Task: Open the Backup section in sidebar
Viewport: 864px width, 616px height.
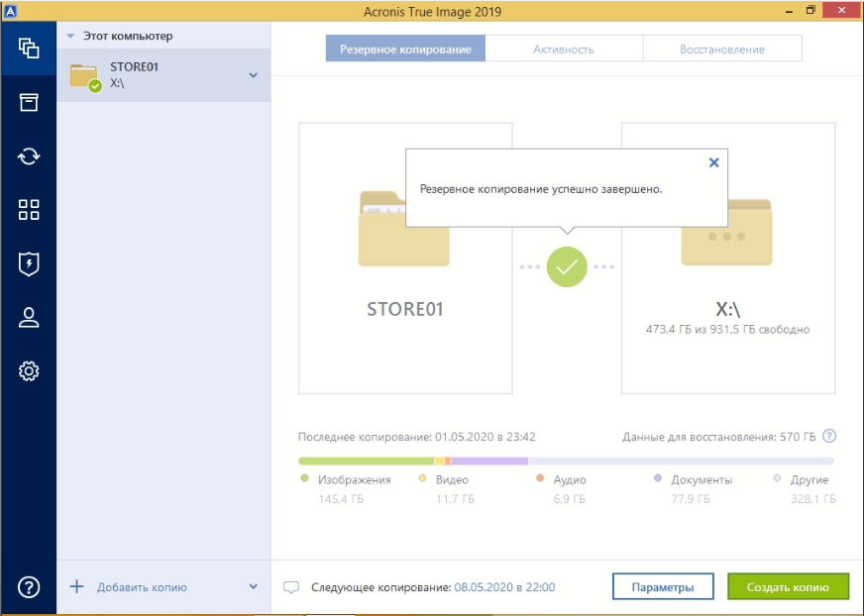Action: click(29, 49)
